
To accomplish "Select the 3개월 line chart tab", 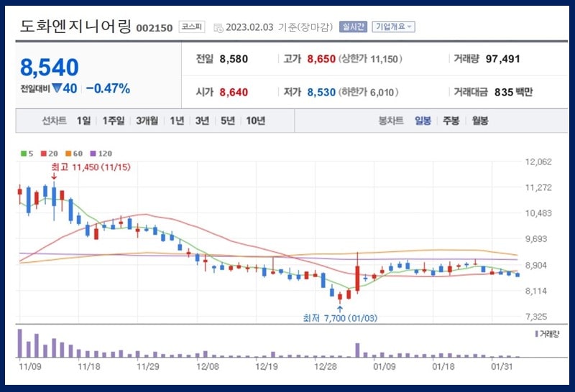I will pyautogui.click(x=147, y=121).
